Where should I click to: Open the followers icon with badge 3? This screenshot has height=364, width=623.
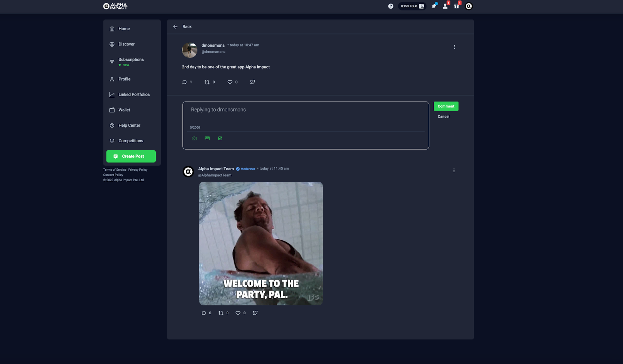tap(445, 6)
